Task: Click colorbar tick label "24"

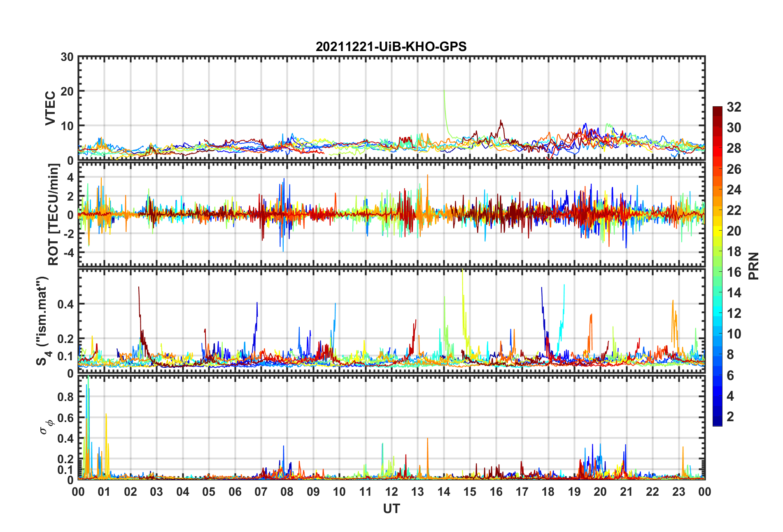Action: click(x=734, y=189)
